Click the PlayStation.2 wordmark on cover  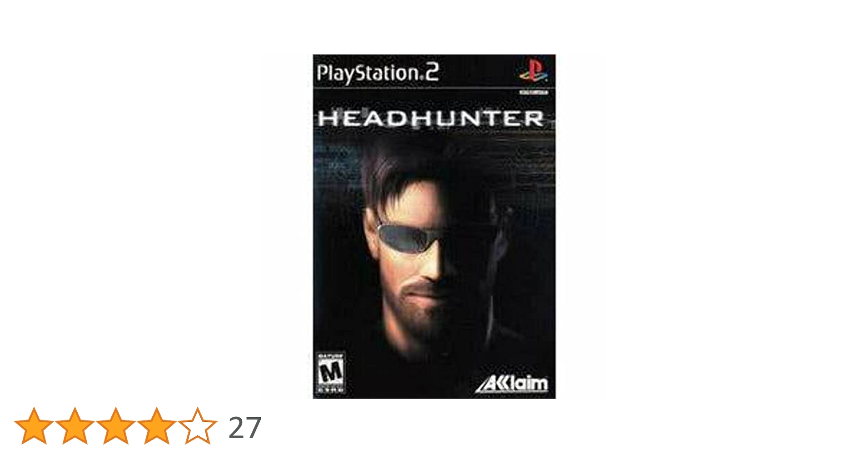(x=378, y=74)
